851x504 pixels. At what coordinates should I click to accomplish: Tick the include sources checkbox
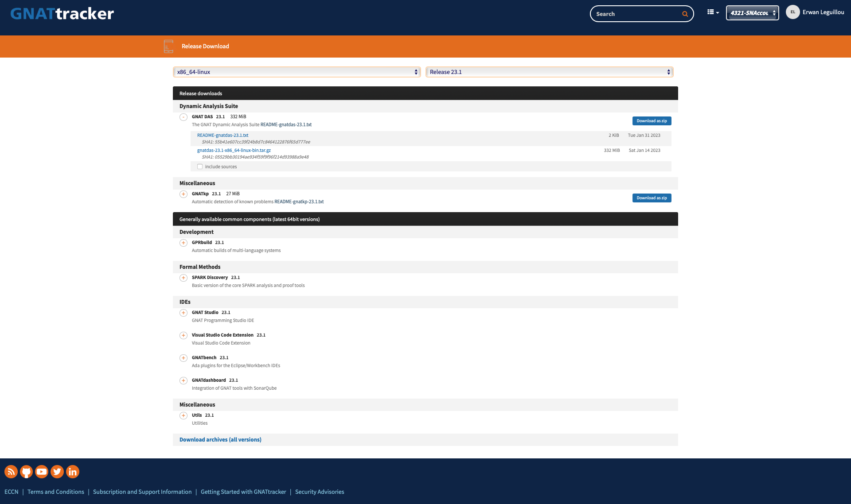coord(200,167)
